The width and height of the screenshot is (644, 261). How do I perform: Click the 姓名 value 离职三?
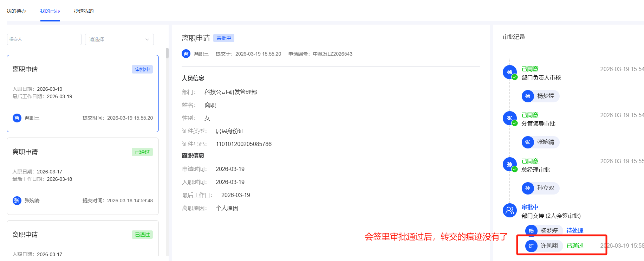coord(213,105)
